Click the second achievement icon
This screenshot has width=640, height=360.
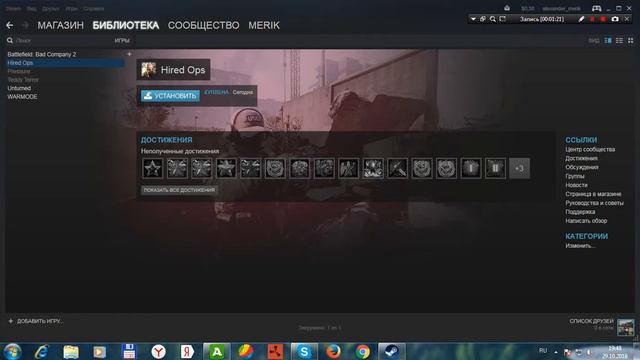177,168
